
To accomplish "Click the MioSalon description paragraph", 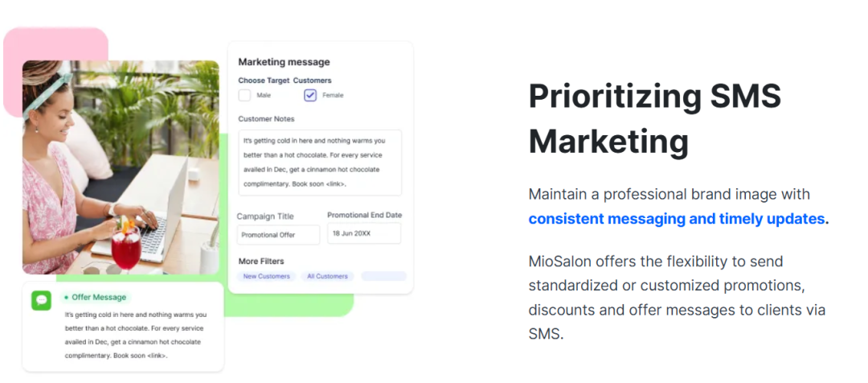I will pos(677,297).
